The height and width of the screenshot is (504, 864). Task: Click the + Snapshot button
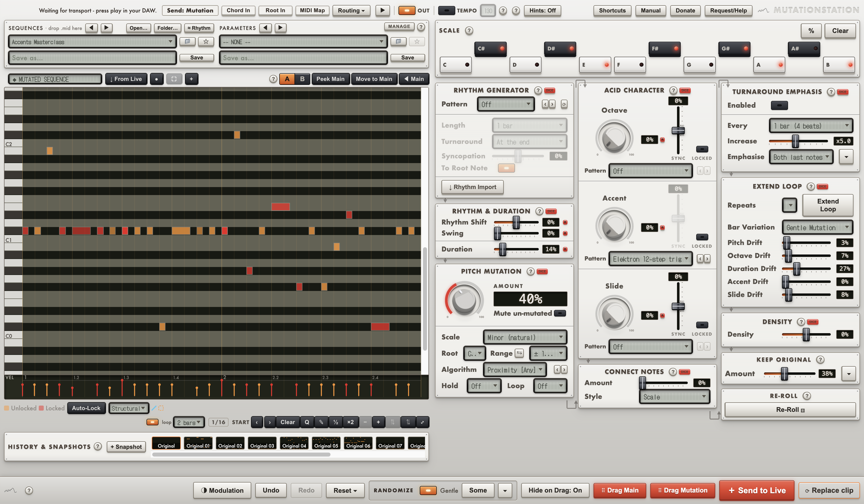click(126, 447)
